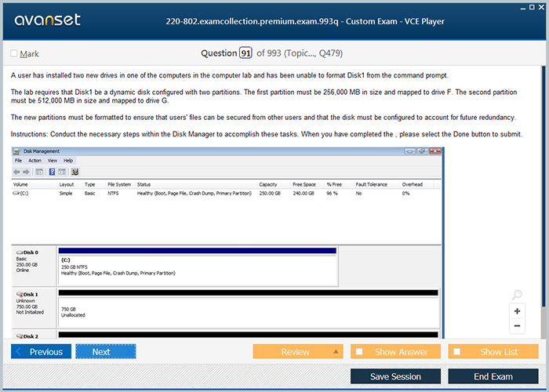Click the Forward arrow toolbar icon
549x392 pixels.
tap(26, 172)
